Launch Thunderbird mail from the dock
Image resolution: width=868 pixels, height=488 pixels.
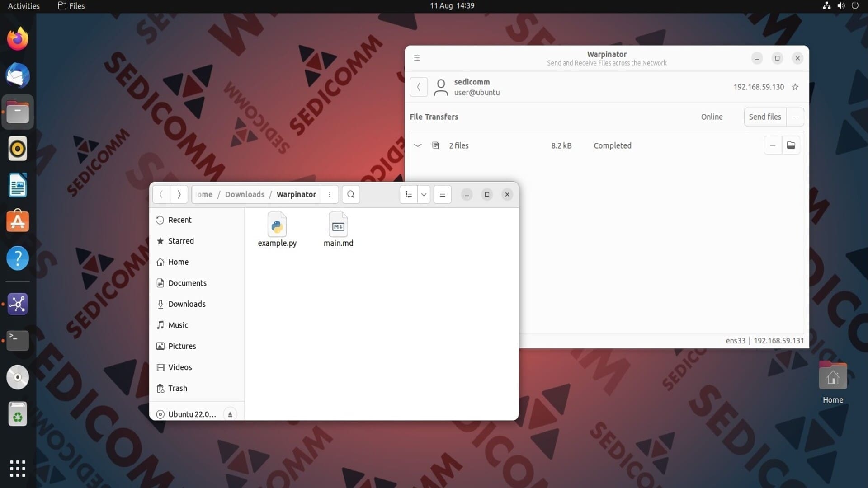(18, 75)
